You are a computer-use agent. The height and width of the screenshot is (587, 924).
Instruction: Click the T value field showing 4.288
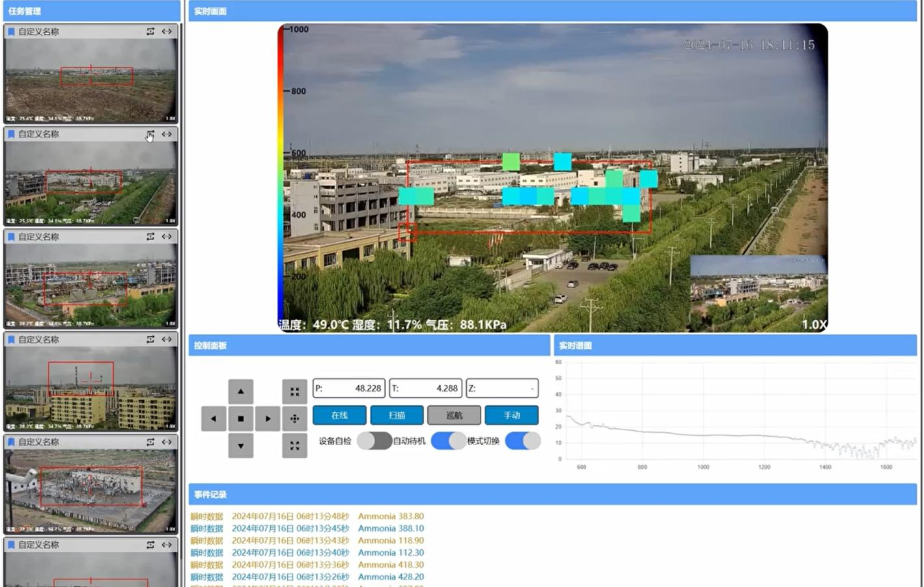click(426, 389)
